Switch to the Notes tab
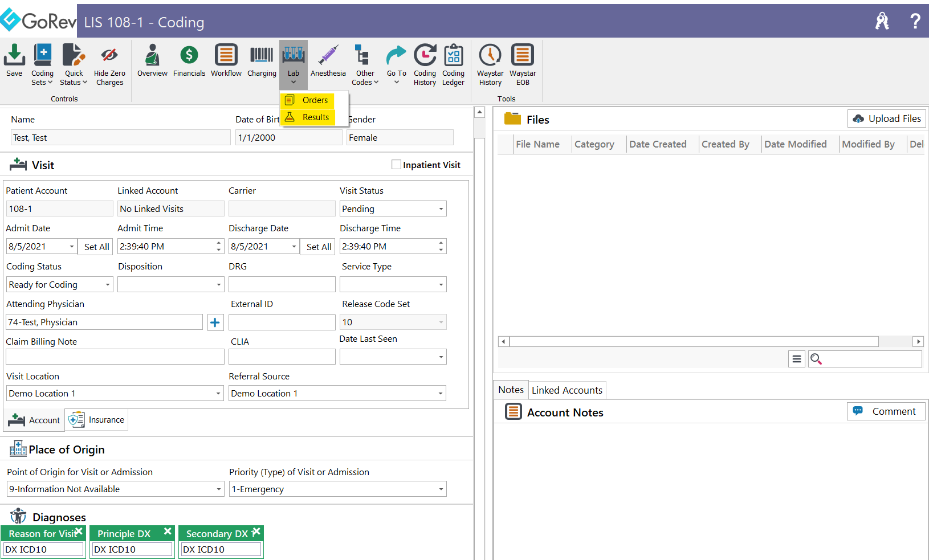Viewport: 929px width, 560px height. click(511, 390)
